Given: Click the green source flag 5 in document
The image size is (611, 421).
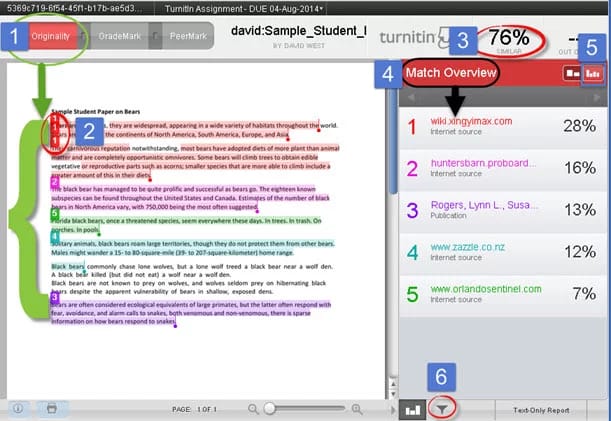Looking at the screenshot, I should 55,213.
